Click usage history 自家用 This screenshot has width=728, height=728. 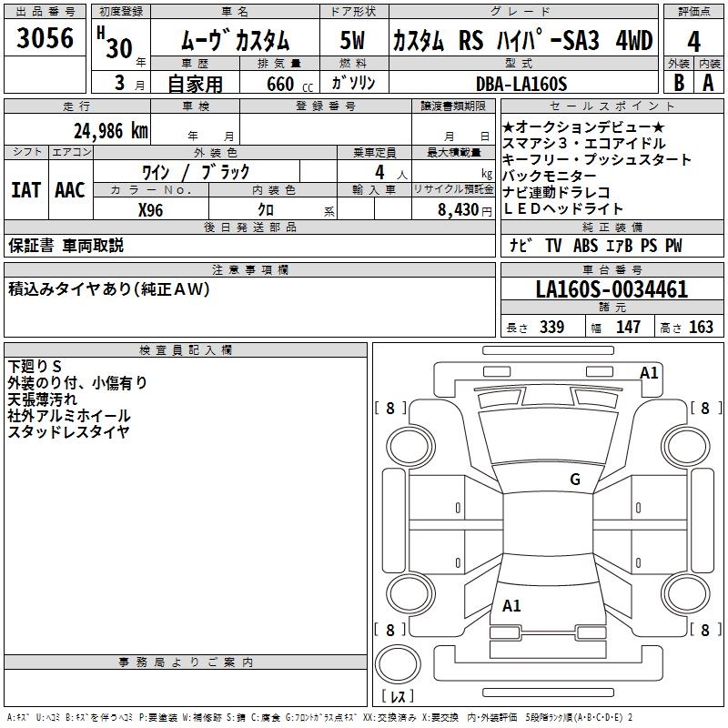click(195, 84)
